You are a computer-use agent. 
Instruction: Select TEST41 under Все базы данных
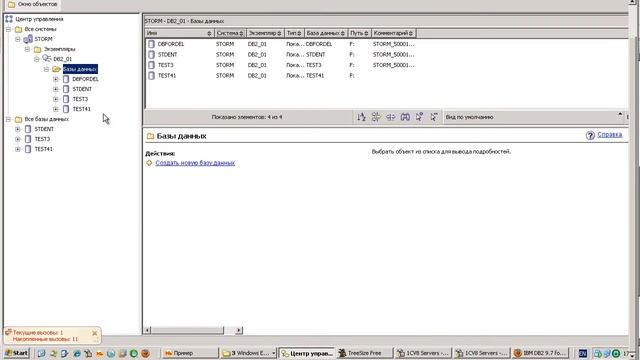[x=43, y=149]
